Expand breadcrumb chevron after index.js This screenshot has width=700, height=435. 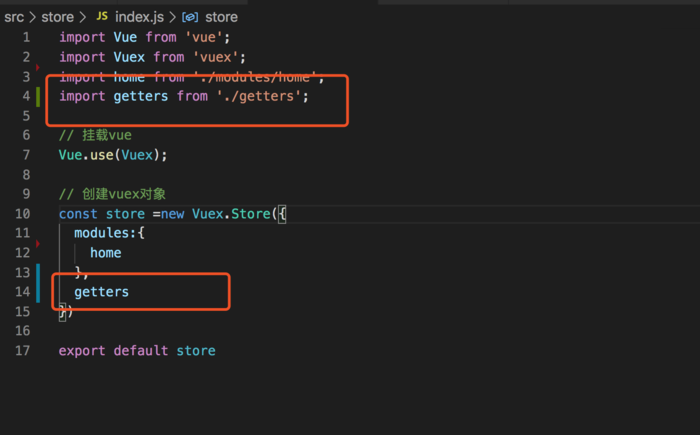172,17
